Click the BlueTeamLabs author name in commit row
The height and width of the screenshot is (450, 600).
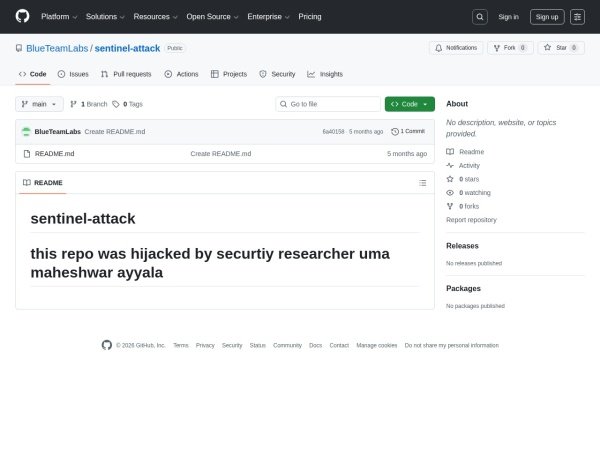click(x=57, y=132)
